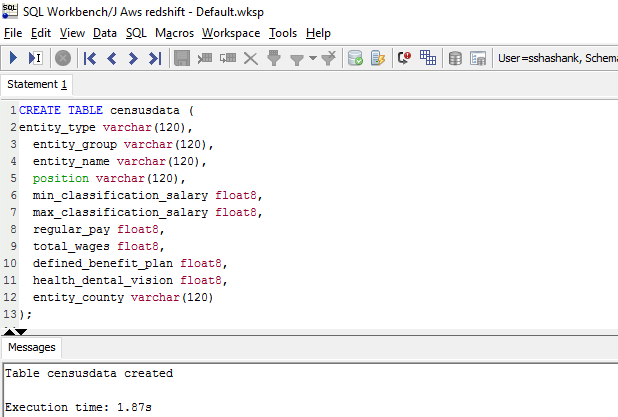Select the Messages tab
Image resolution: width=618 pixels, height=417 pixels.
[32, 348]
